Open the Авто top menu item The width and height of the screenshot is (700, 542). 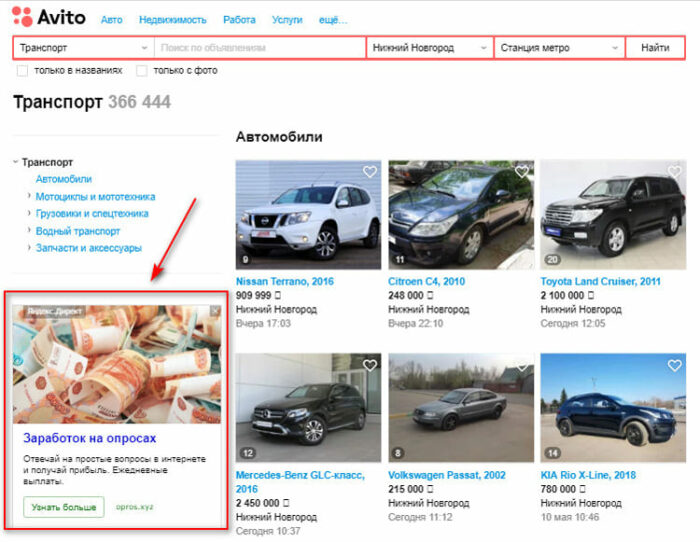pos(112,20)
